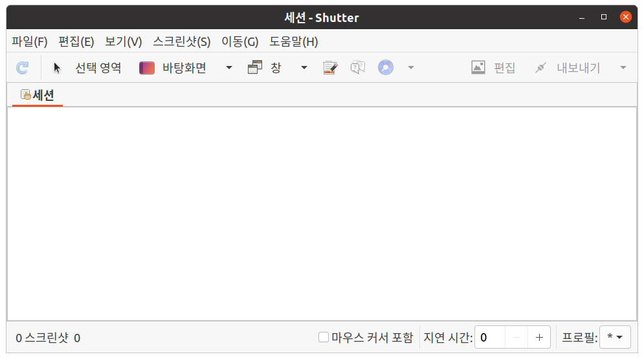The width and height of the screenshot is (644, 359).
Task: Increase delay with the plus button
Action: [x=539, y=337]
